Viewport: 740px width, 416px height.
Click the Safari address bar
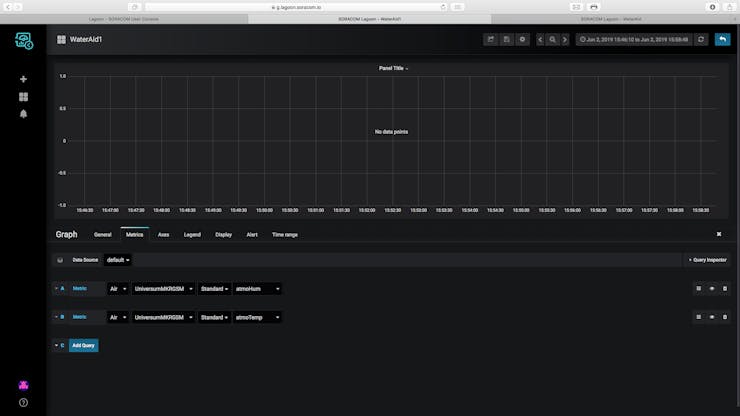pos(296,7)
